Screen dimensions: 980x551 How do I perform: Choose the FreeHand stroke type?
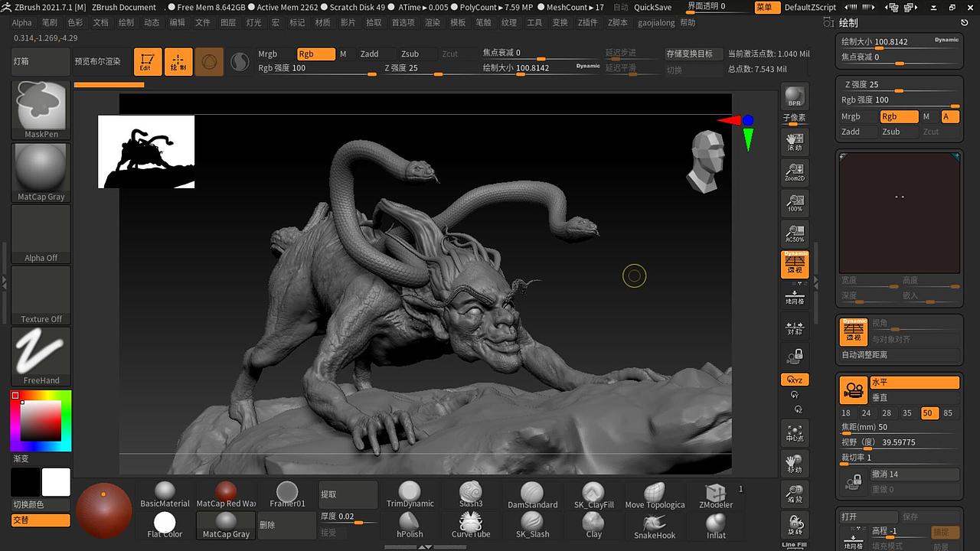click(41, 356)
